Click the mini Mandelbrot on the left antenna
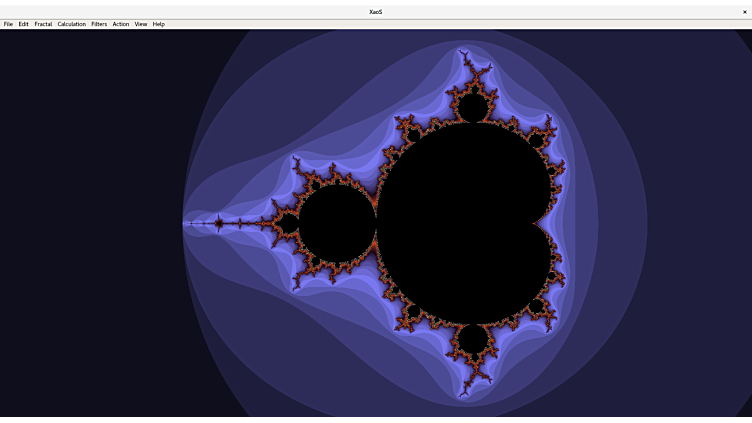Screen dimensions: 752x423 point(219,223)
